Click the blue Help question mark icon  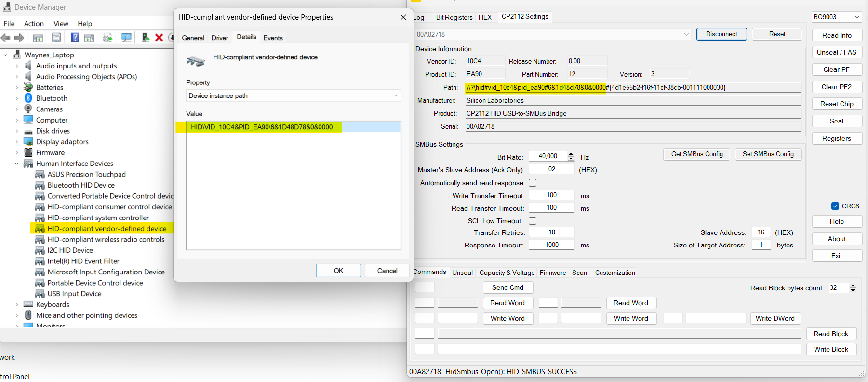tap(75, 38)
